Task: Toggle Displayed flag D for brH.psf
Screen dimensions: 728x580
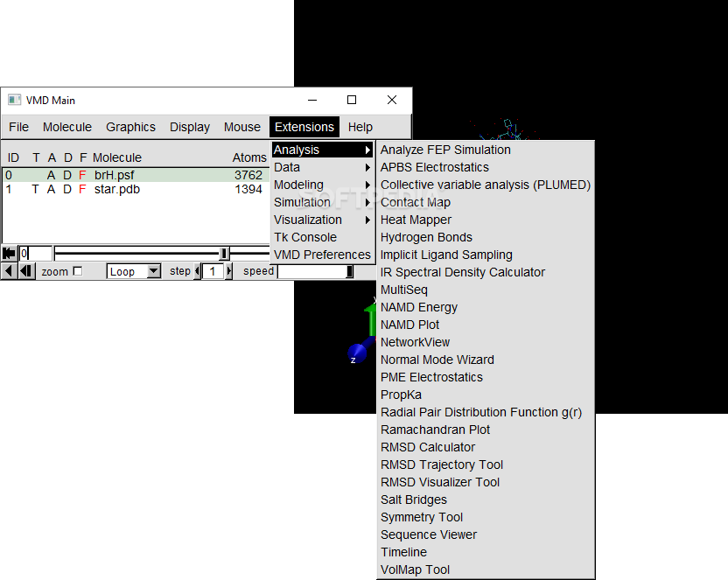Action: 67,175
